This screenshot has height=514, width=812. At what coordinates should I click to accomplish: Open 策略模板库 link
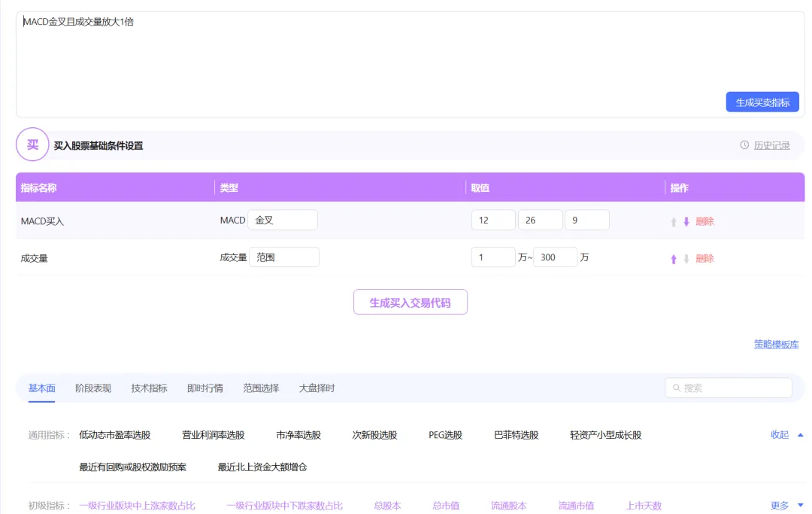tap(776, 345)
